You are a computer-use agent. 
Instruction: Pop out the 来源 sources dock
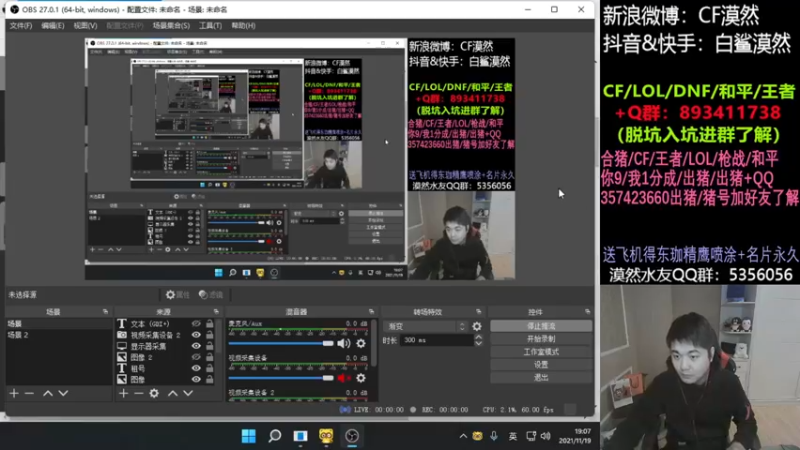[216, 311]
